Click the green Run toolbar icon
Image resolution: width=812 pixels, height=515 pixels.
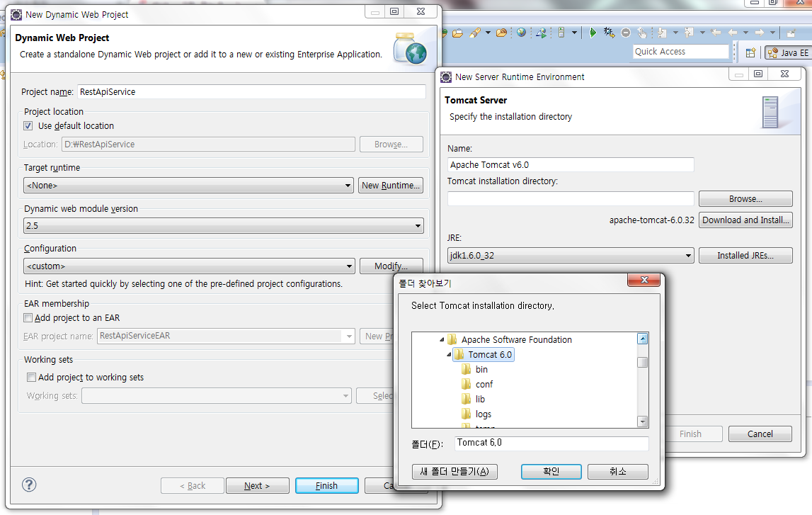[593, 33]
